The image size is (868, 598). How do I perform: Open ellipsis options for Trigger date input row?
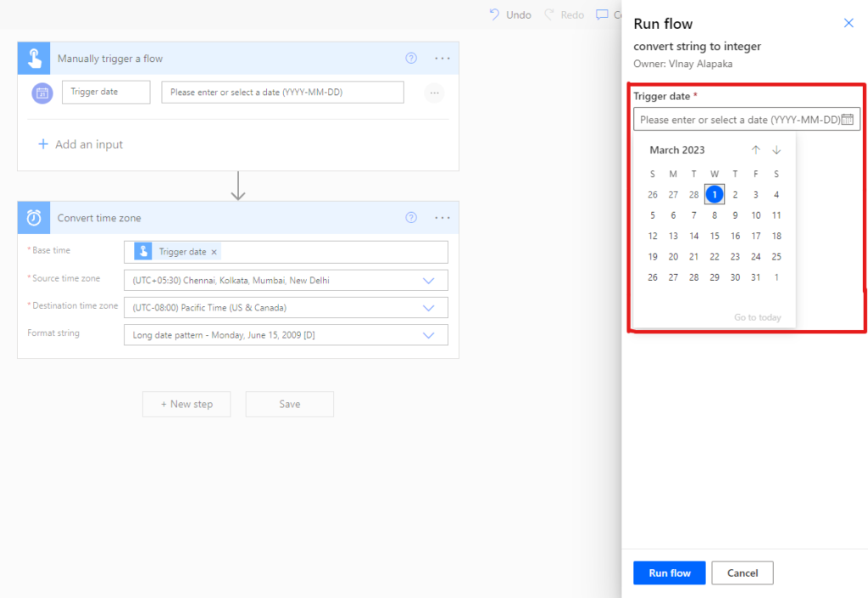(435, 93)
